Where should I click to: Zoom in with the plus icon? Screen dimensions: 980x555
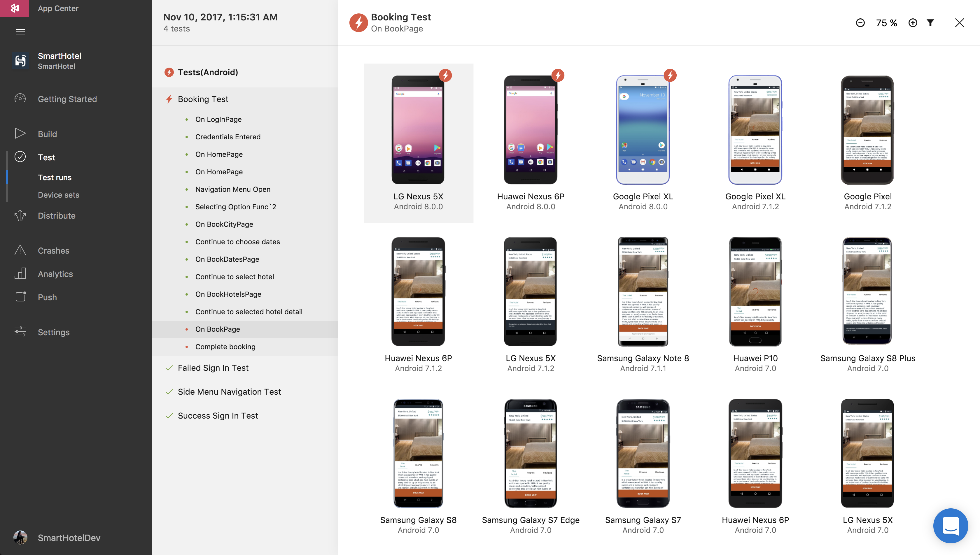[x=913, y=23]
